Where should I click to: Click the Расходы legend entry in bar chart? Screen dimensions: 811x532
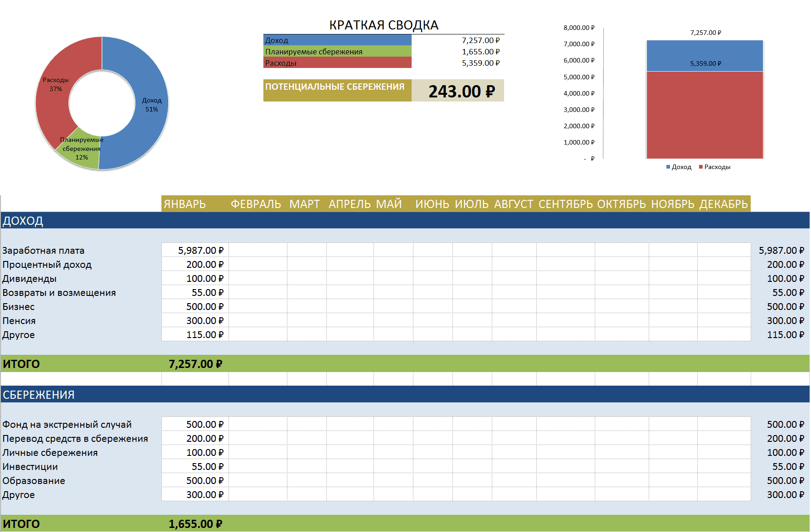[x=714, y=167]
